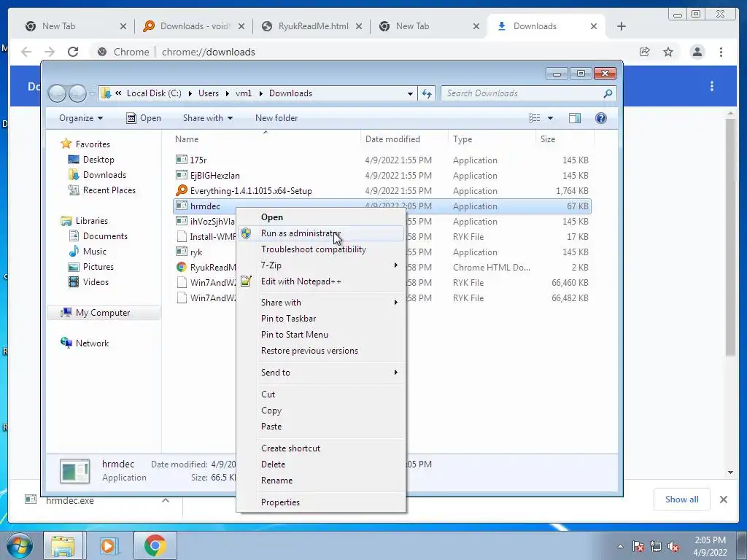
Task: Bookmark this page with the star icon
Action: pyautogui.click(x=668, y=52)
